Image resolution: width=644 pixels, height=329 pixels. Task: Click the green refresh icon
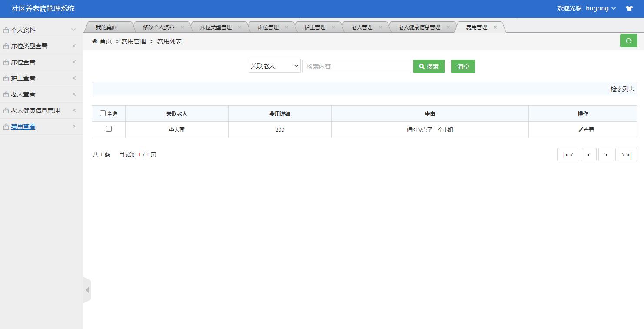628,40
